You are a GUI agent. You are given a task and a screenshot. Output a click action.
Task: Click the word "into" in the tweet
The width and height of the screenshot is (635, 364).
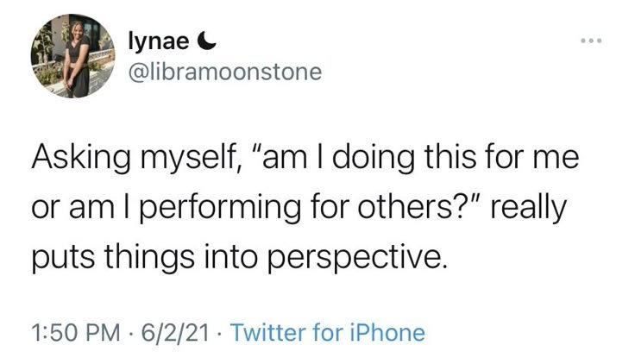[x=230, y=258]
